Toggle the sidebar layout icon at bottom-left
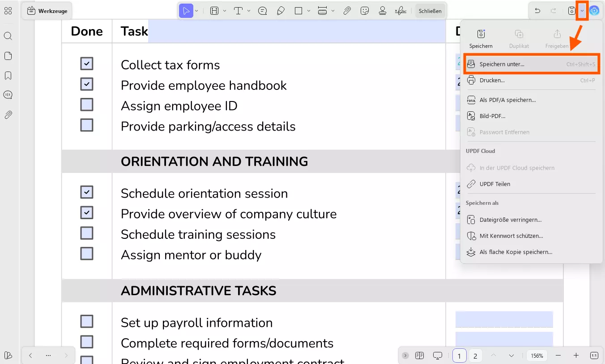The image size is (605, 364). point(8,356)
